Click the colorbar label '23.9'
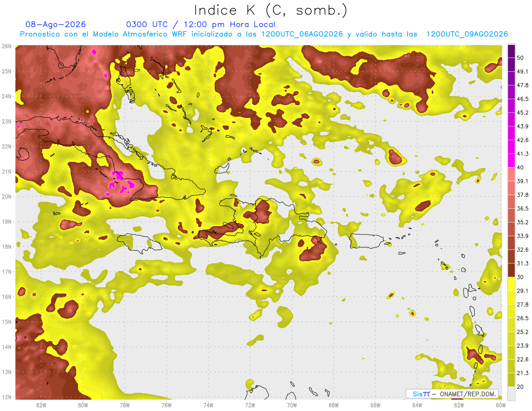Viewport: 532px width, 411px height. 522,346
